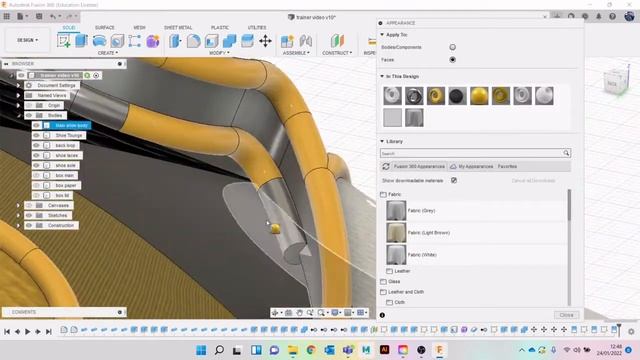Select the Hole tool
Image resolution: width=640 pixels, height=360 pixels.
(x=117, y=41)
